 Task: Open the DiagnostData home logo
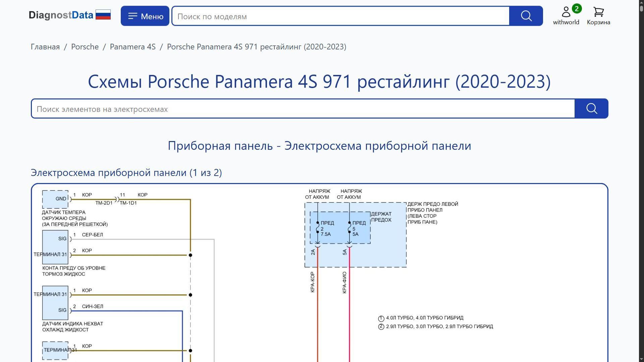coord(61,15)
